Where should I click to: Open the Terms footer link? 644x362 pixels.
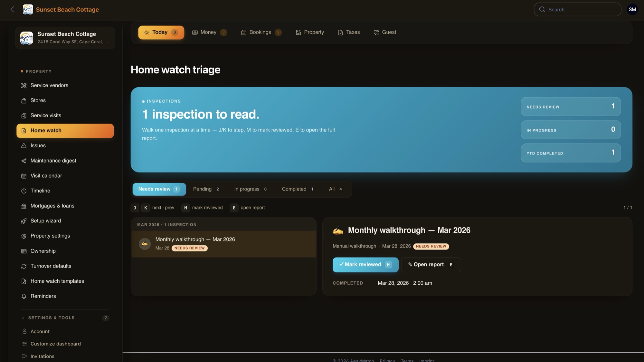[x=407, y=360]
